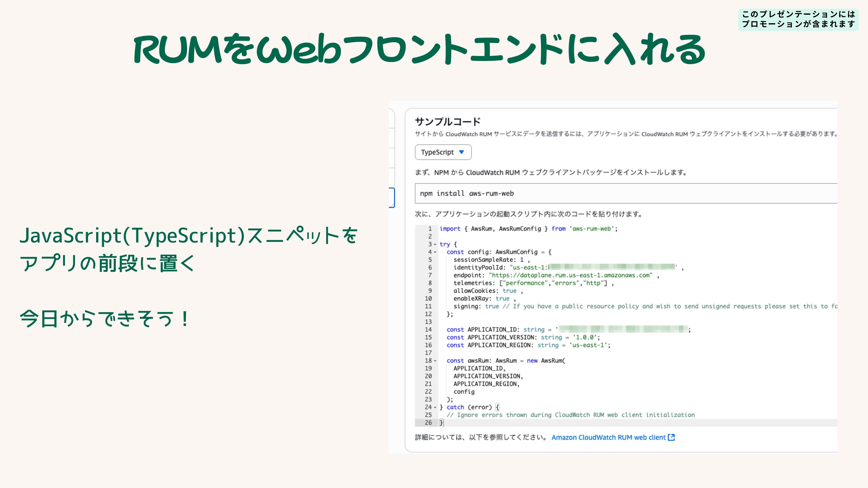Click the allowCookies: true line
Image resolution: width=868 pixels, height=488 pixels.
point(488,291)
